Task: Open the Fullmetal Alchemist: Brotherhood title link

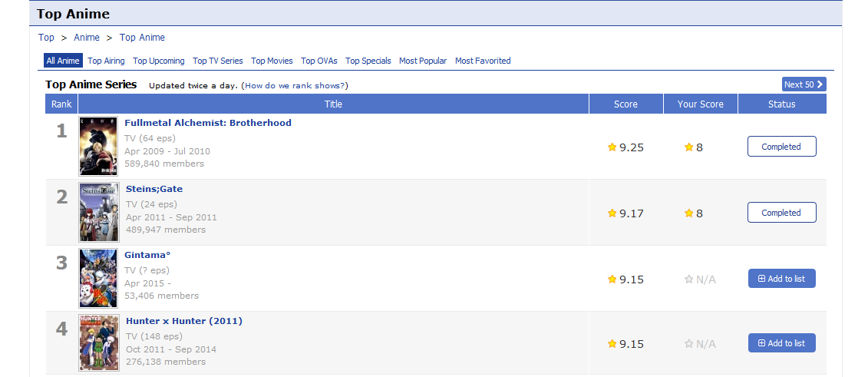Action: point(207,123)
